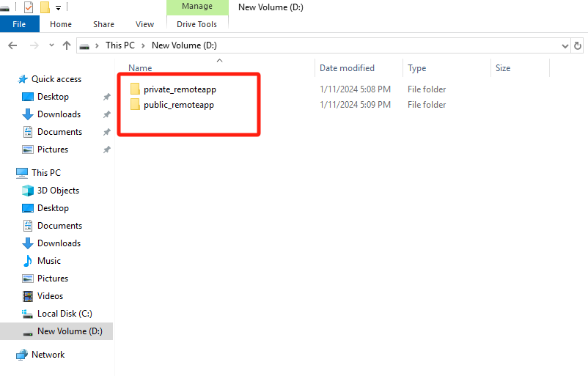Open the Drive Tools tab
The width and height of the screenshot is (588, 376).
(196, 24)
